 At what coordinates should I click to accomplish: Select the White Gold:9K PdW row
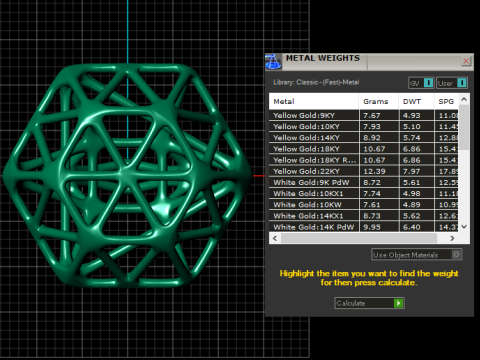tap(364, 182)
